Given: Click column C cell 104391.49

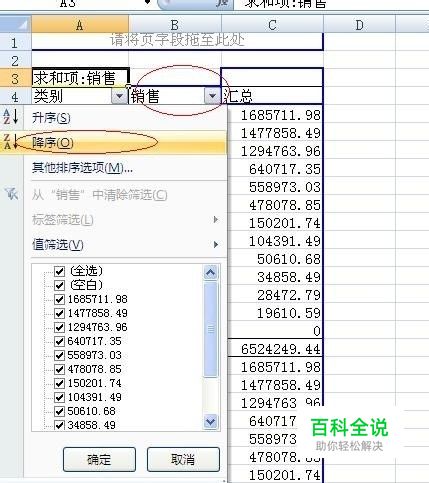Looking at the screenshot, I should point(275,241).
